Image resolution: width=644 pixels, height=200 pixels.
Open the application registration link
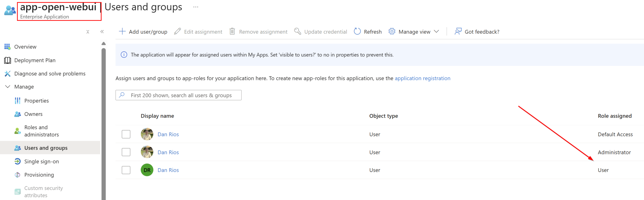coord(422,78)
